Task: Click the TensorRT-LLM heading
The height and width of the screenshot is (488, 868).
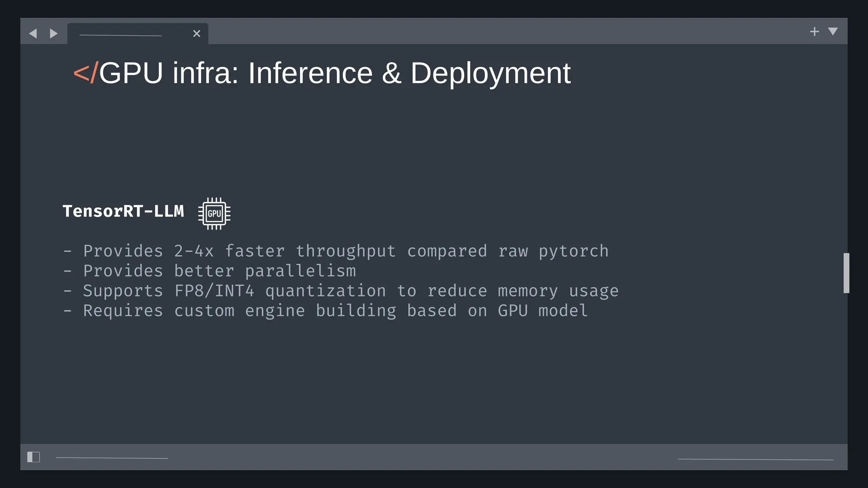Action: (x=123, y=211)
